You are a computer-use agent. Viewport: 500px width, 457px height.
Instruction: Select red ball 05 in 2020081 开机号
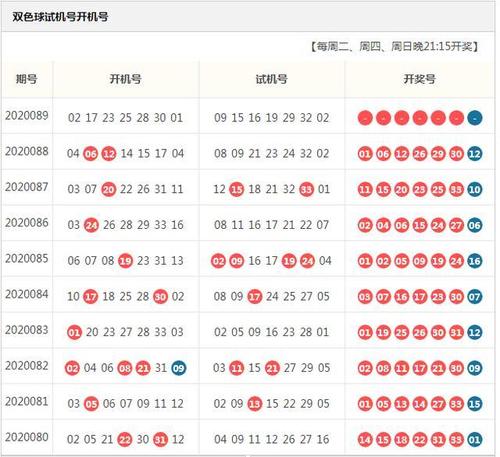(x=91, y=404)
